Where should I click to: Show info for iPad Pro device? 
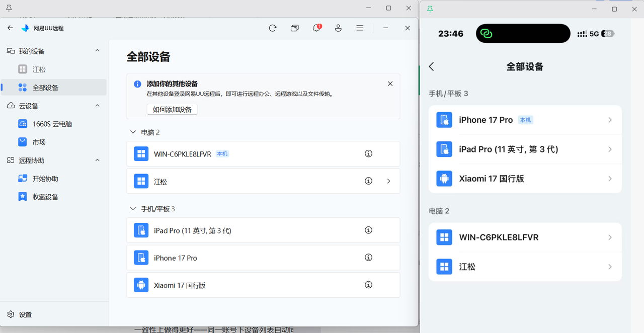[x=368, y=230]
